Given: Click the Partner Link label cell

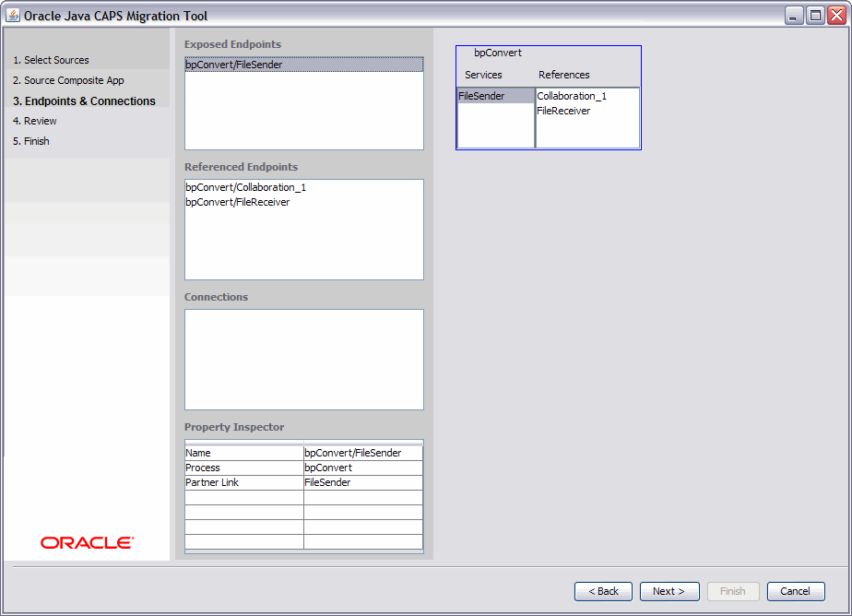Looking at the screenshot, I should point(244,482).
